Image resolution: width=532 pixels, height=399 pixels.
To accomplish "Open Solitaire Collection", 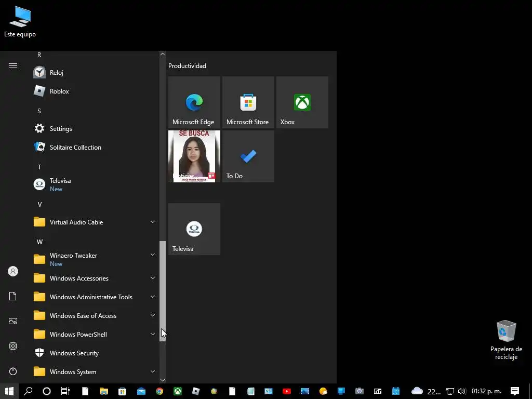I will click(x=95, y=147).
